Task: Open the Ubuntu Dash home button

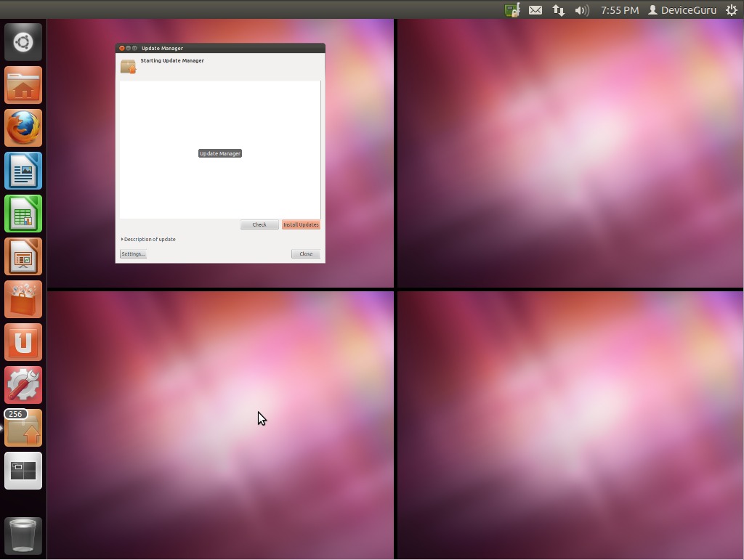Action: (23, 42)
